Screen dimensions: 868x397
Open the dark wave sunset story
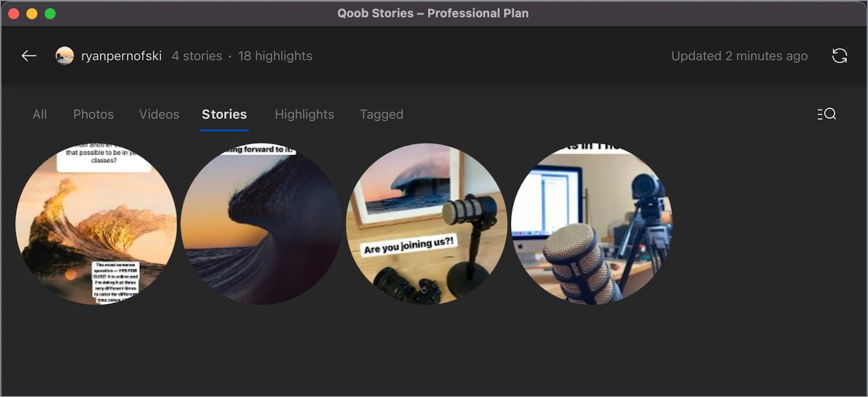click(x=261, y=224)
